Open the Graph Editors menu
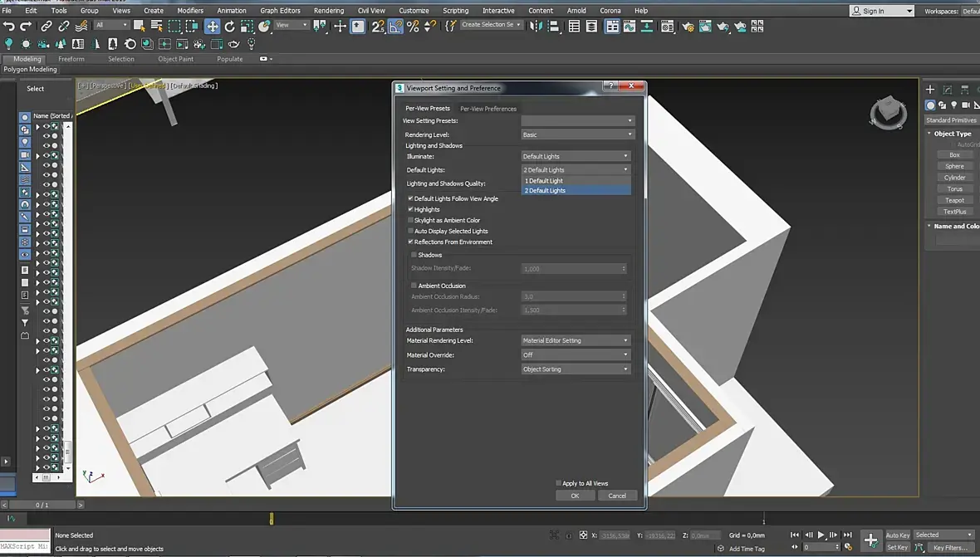 (x=280, y=11)
